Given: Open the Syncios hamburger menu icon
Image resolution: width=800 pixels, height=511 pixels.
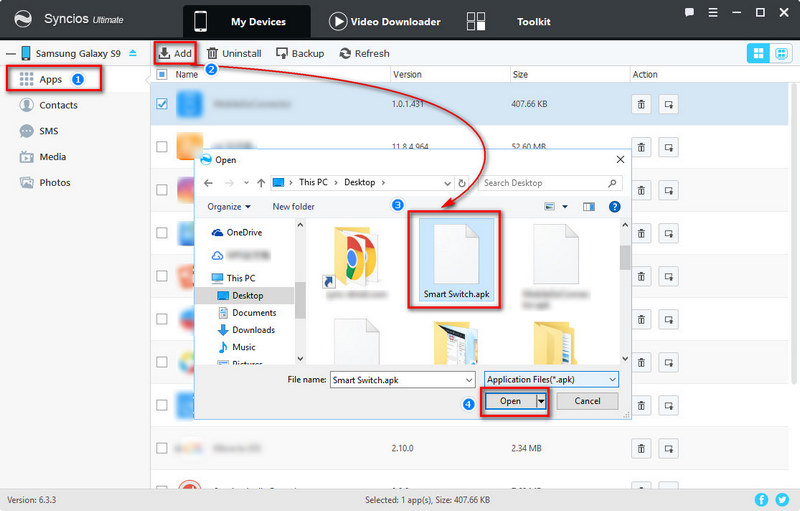Looking at the screenshot, I should (713, 12).
